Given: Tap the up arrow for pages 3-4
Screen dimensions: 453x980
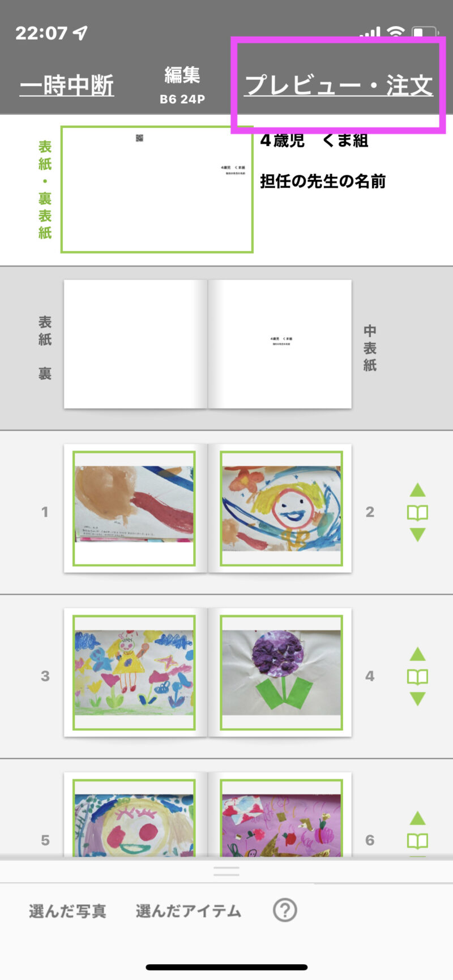Looking at the screenshot, I should 417,654.
